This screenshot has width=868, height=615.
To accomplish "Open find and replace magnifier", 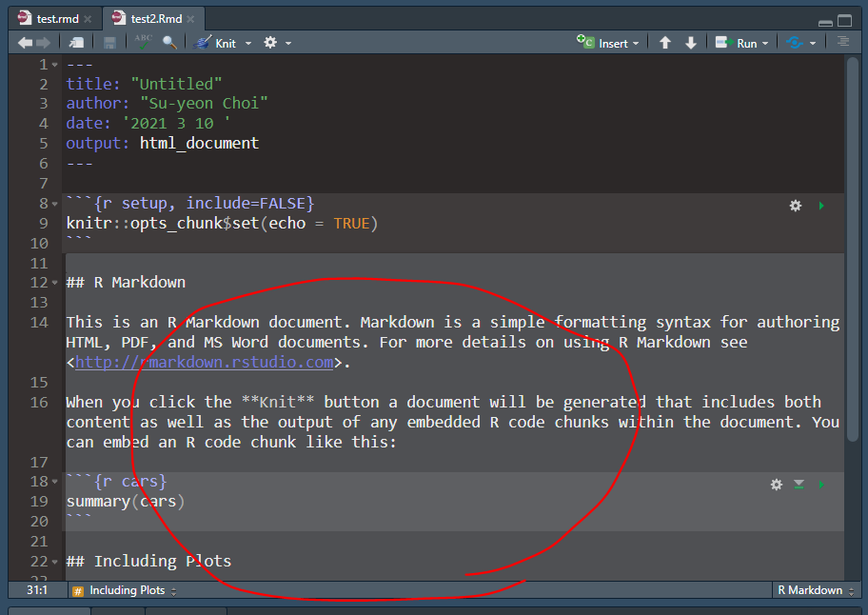I will [169, 43].
